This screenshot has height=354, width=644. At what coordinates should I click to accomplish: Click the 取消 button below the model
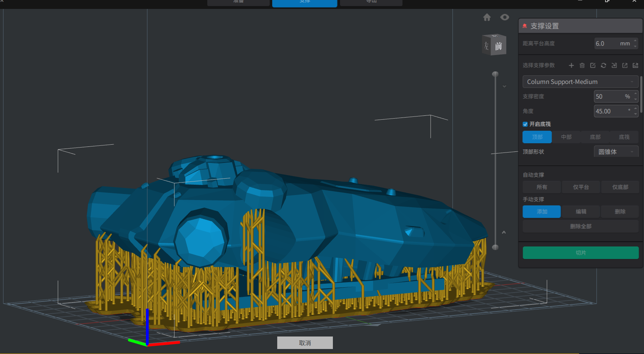[x=305, y=343]
